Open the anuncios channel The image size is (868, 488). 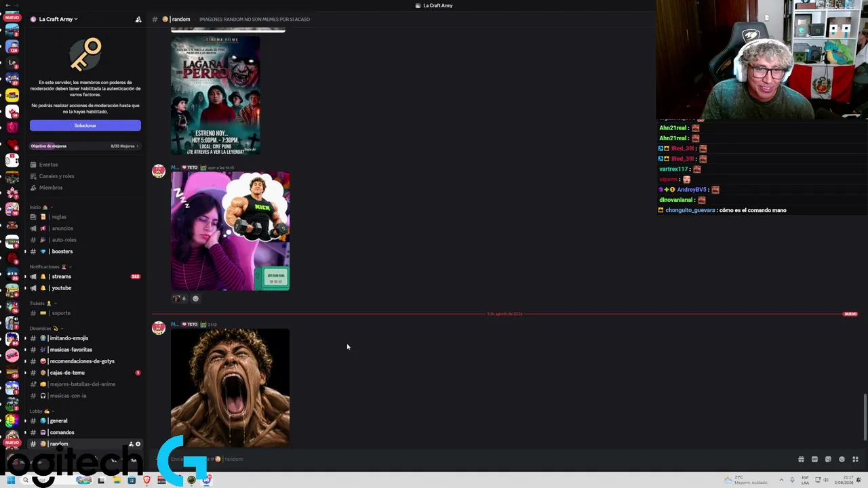[85, 228]
